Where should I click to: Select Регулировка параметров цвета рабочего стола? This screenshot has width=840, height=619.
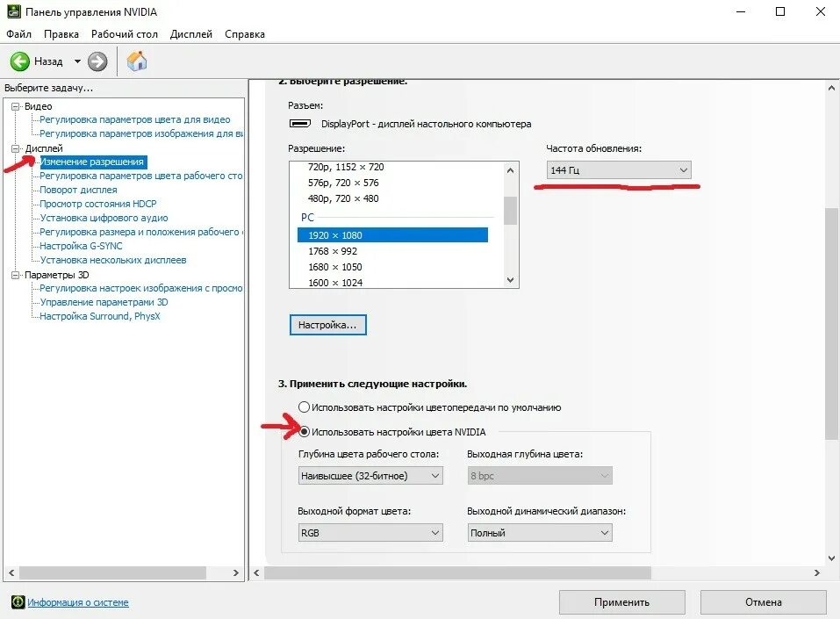141,176
